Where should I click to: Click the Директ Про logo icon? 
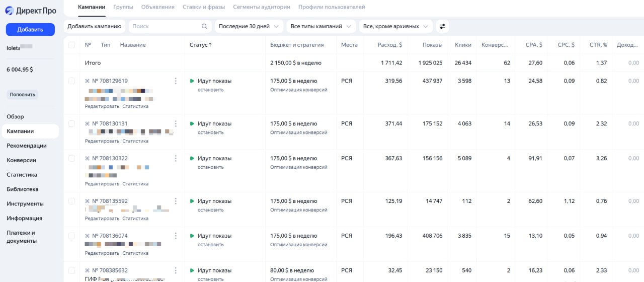click(9, 11)
